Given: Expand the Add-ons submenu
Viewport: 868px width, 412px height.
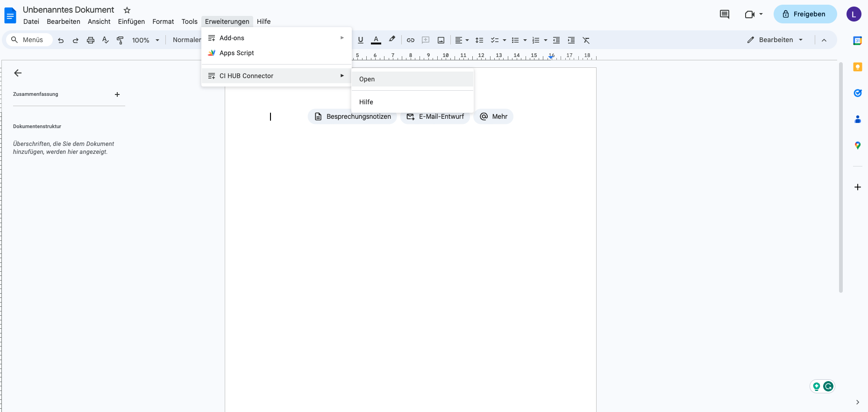Looking at the screenshot, I should (x=276, y=38).
